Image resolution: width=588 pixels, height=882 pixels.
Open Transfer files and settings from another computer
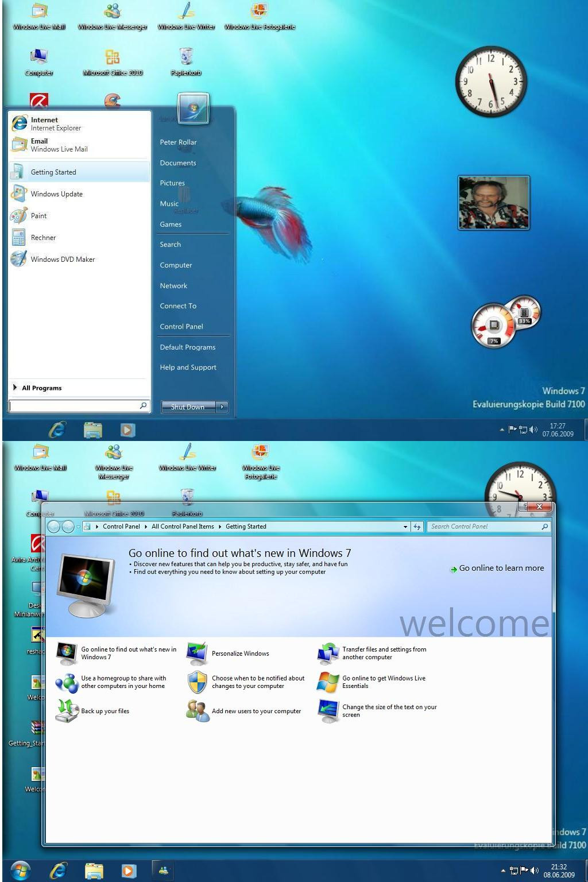tap(384, 653)
